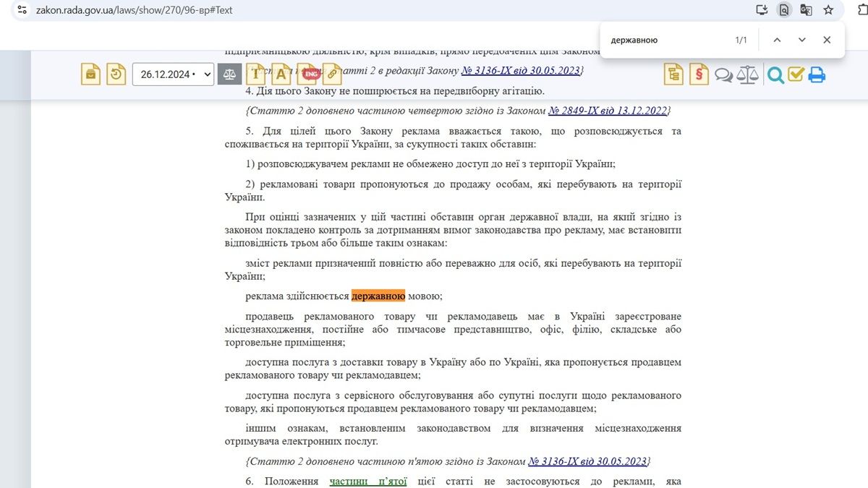Open the document card archive icon

click(90, 74)
